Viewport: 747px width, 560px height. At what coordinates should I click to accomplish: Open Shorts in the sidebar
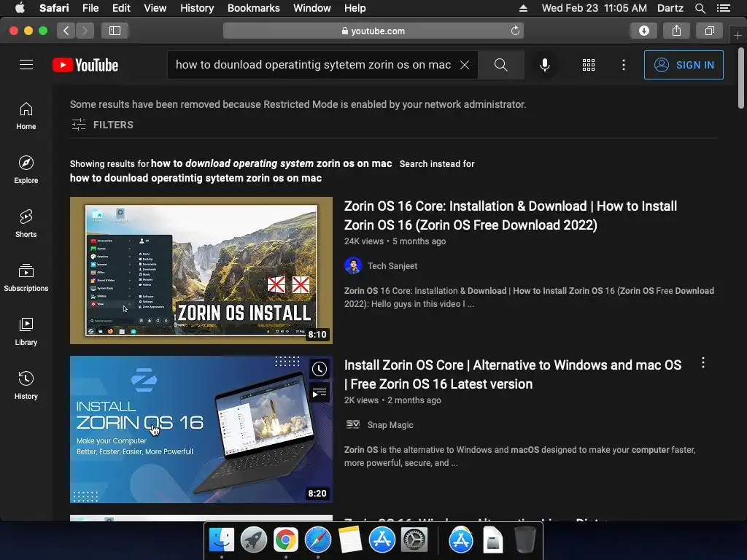[26, 223]
